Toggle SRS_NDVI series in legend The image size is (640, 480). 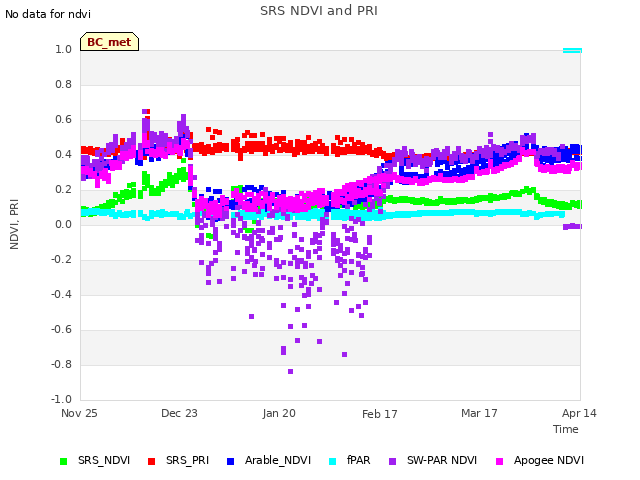[x=95, y=460]
